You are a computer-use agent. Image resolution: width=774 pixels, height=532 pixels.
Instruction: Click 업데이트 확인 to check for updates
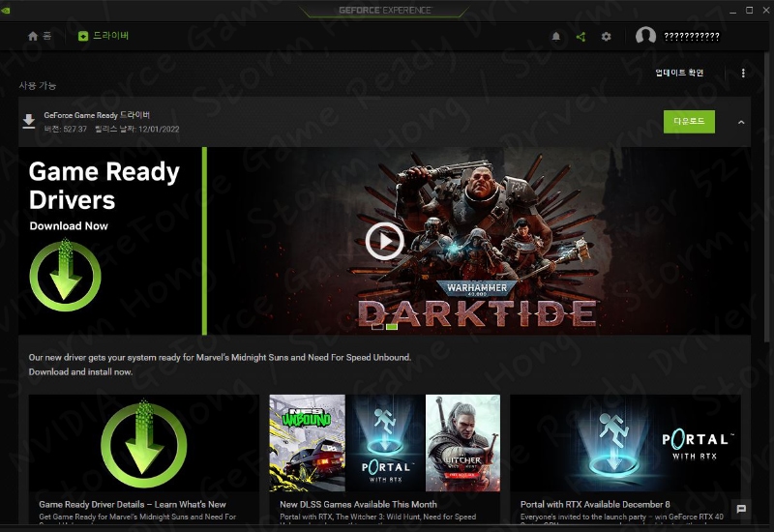pyautogui.click(x=679, y=74)
